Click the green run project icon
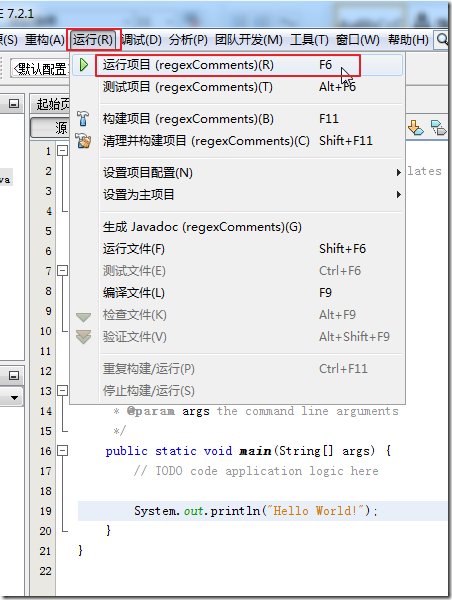This screenshot has height=600, width=452. (83, 65)
